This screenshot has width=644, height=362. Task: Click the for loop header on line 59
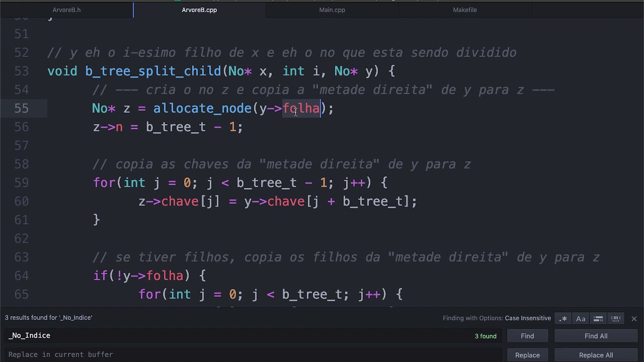pyautogui.click(x=240, y=183)
